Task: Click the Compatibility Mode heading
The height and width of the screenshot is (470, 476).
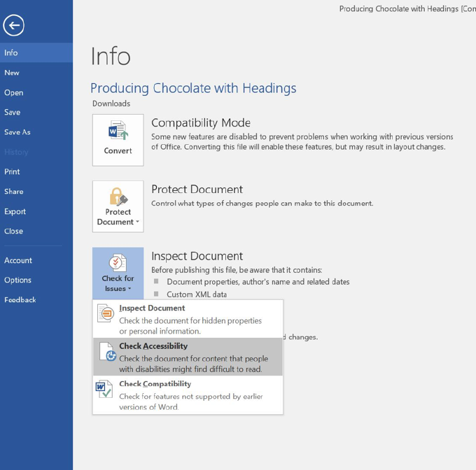Action: [201, 123]
